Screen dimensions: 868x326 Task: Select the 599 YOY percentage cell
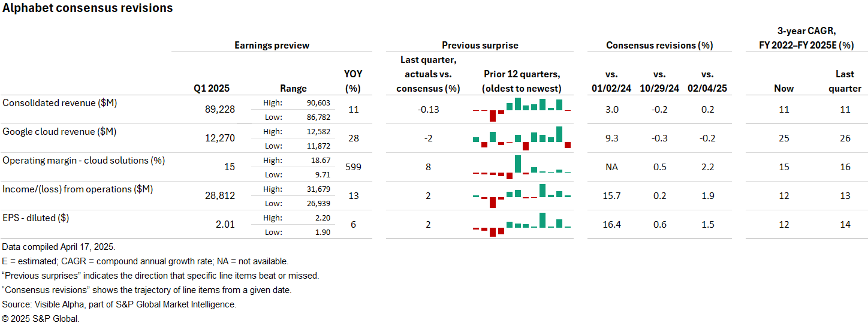point(353,167)
